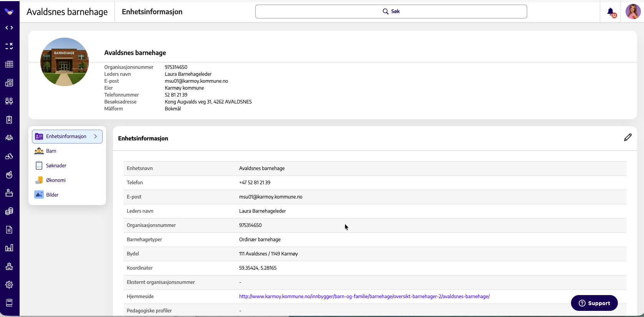Click the checklist icon in left sidebar
Screen dimensions: 644x317
(9, 46)
